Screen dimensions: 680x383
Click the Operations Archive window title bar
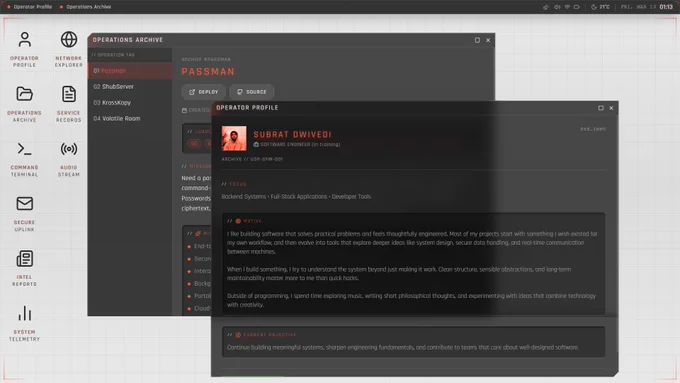tap(291, 40)
